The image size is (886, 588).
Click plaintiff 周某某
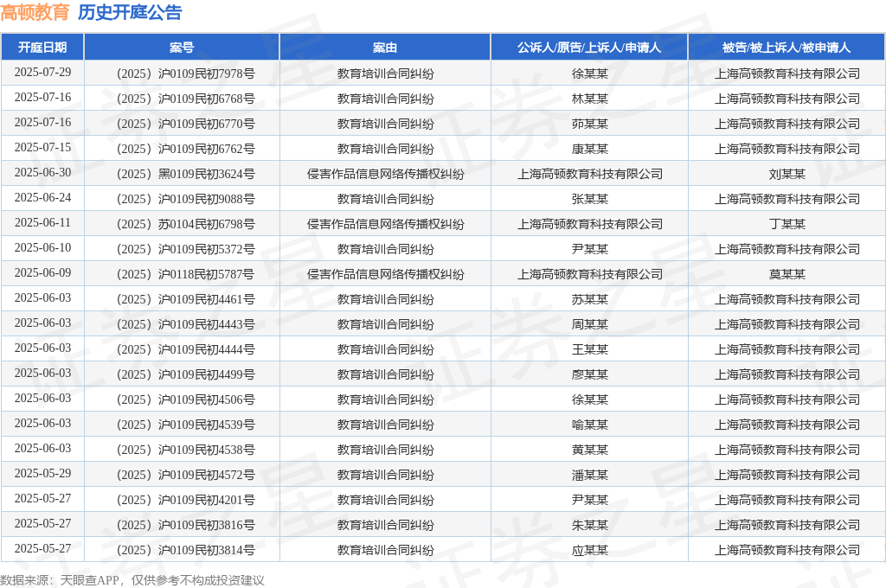(590, 324)
